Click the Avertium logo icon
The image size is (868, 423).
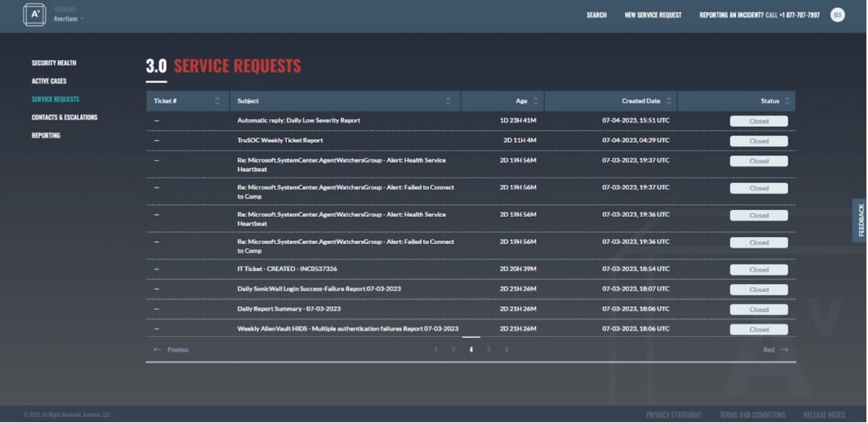(35, 15)
